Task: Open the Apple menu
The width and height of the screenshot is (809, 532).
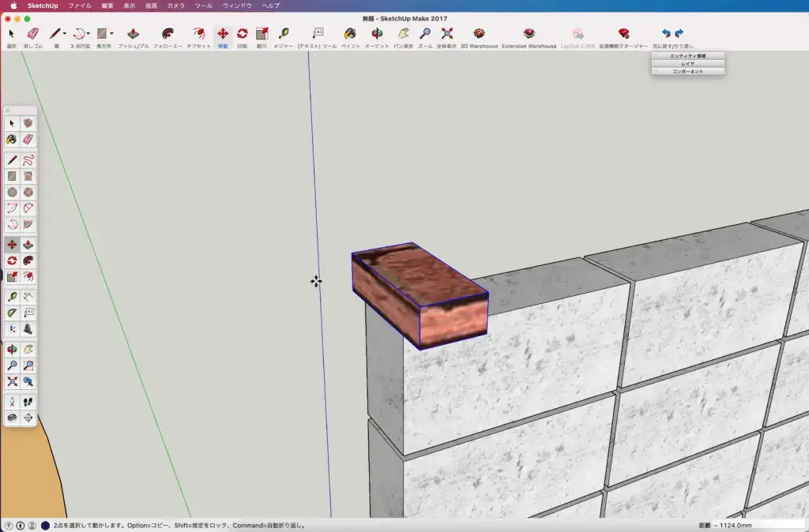Action: [x=14, y=6]
